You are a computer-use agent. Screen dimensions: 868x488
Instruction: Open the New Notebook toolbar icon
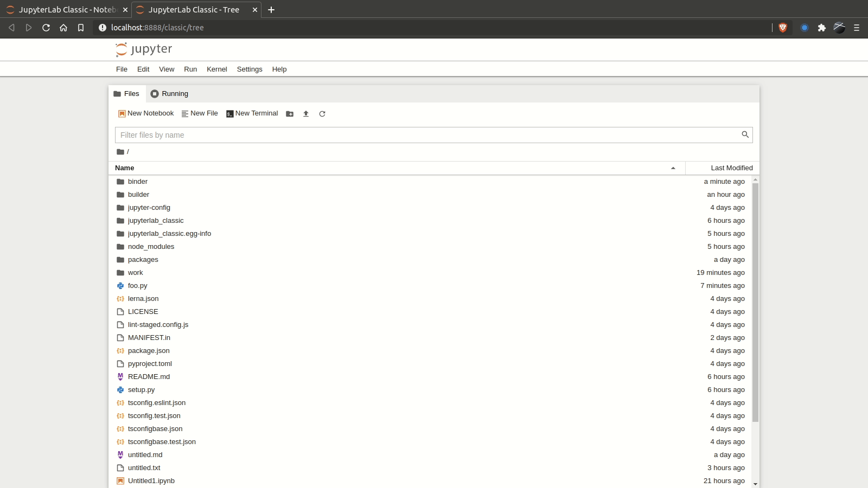(x=145, y=113)
